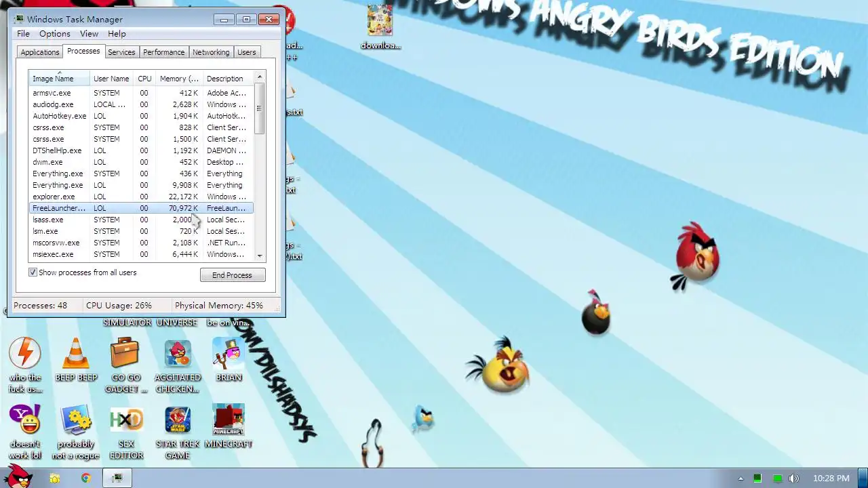
Task: Open the File menu
Action: click(23, 34)
